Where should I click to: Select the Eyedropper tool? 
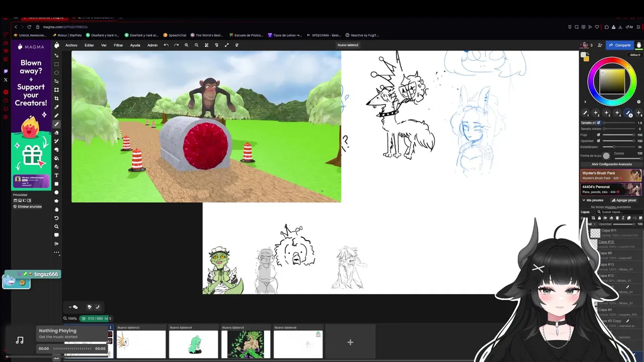click(56, 107)
